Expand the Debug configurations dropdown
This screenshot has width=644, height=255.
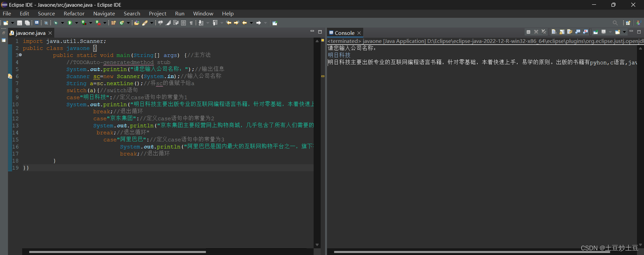coord(62,23)
